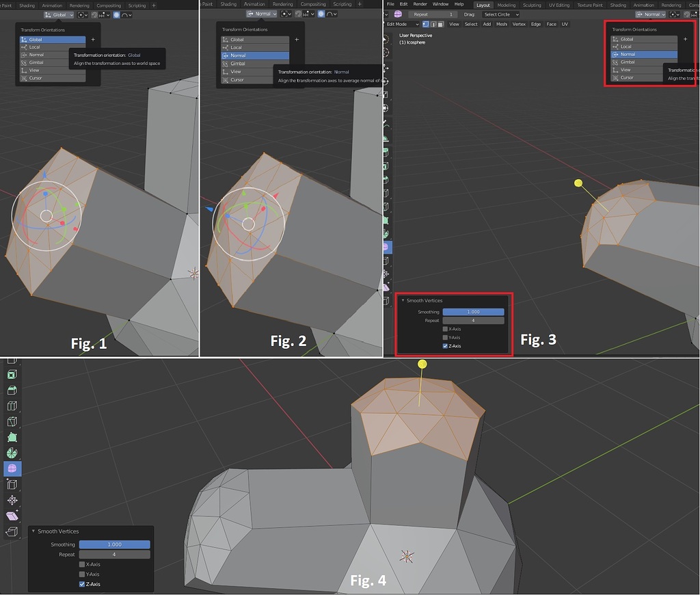Select active Smooth tool in Fig. 3 left toolbar

coord(387,247)
